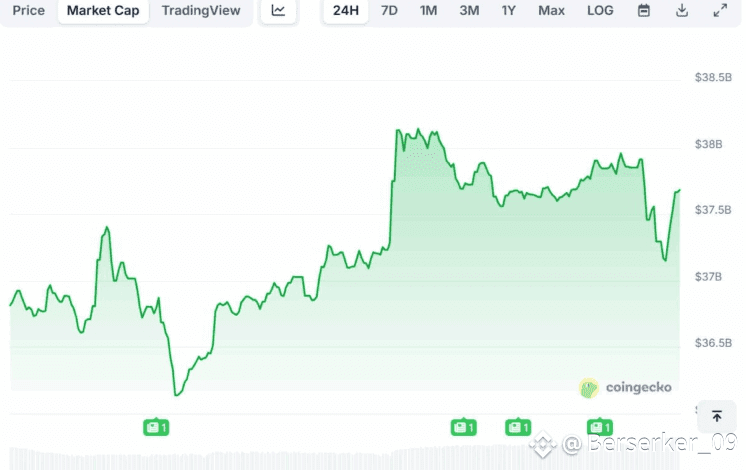The image size is (746, 470).
Task: Switch to the Price tab
Action: click(28, 11)
